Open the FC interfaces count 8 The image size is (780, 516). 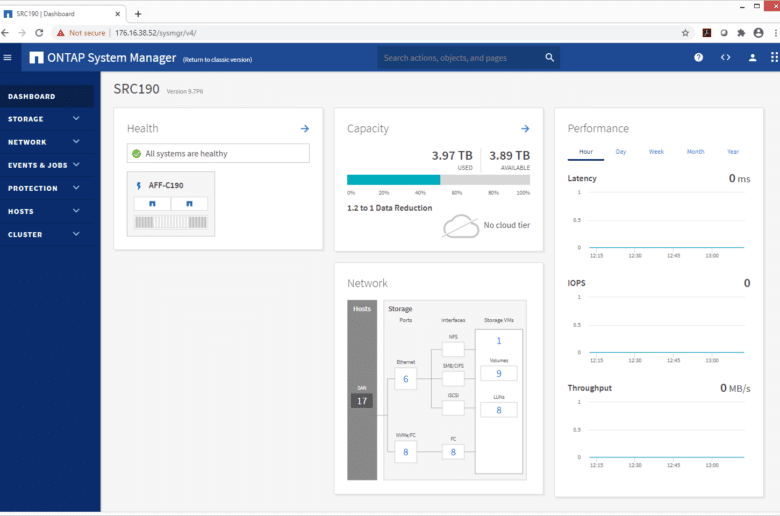pos(453,452)
